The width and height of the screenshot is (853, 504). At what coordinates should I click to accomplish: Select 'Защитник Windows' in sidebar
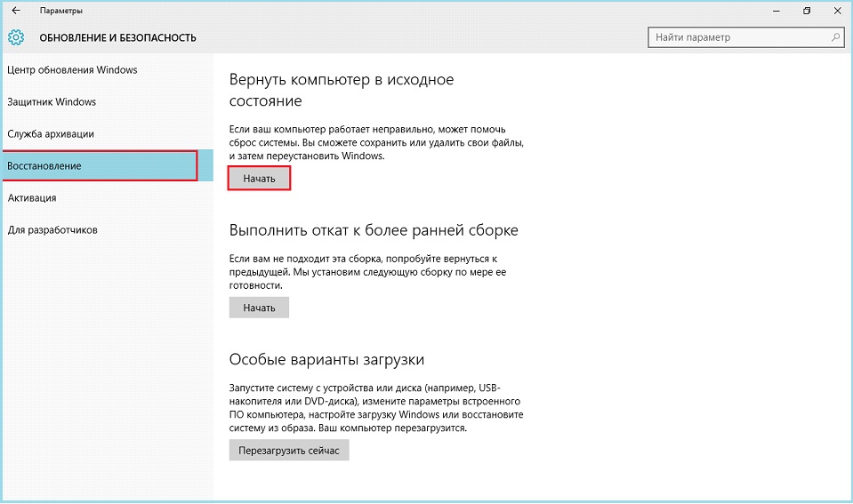point(52,102)
